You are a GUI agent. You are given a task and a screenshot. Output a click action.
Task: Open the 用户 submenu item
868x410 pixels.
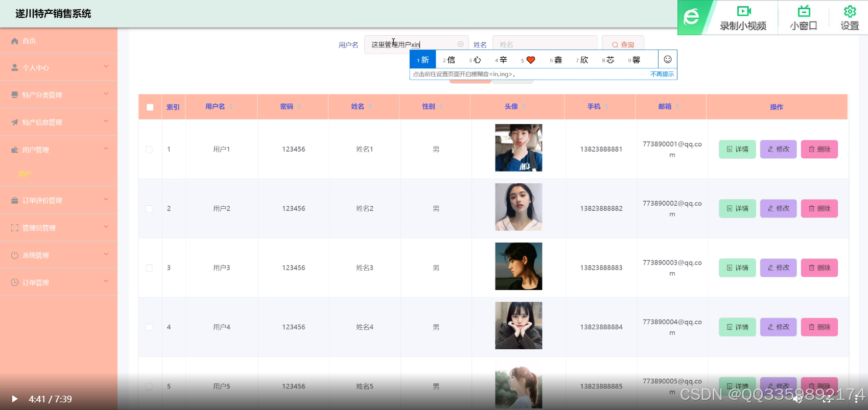25,174
